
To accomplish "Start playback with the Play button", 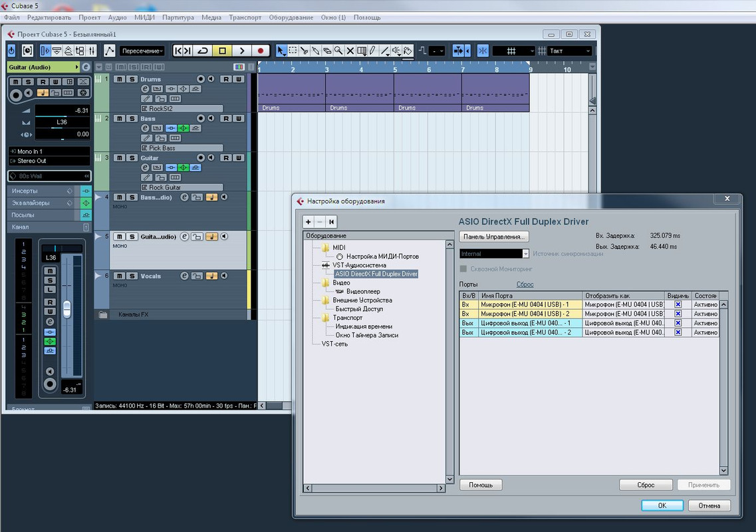I will [x=242, y=51].
